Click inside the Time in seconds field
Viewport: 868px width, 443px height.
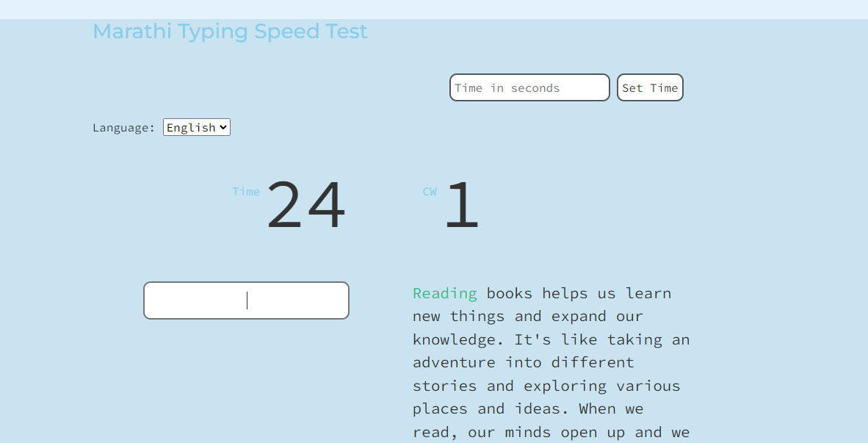pyautogui.click(x=529, y=87)
